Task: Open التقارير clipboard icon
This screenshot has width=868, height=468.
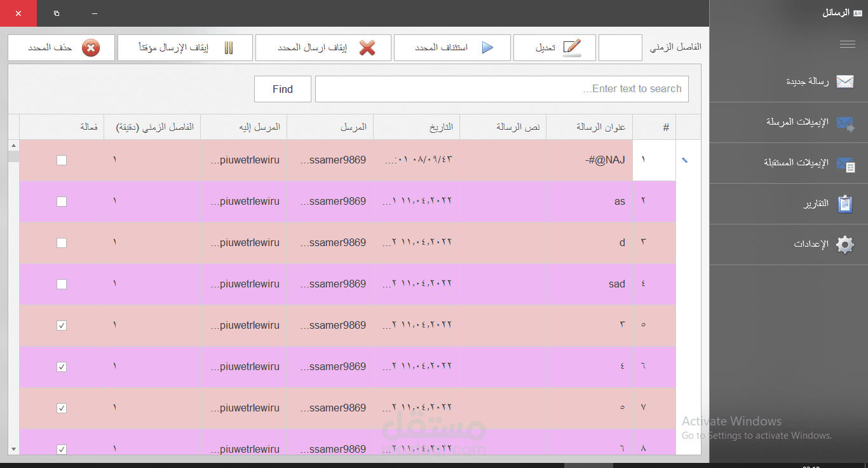Action: pyautogui.click(x=845, y=203)
